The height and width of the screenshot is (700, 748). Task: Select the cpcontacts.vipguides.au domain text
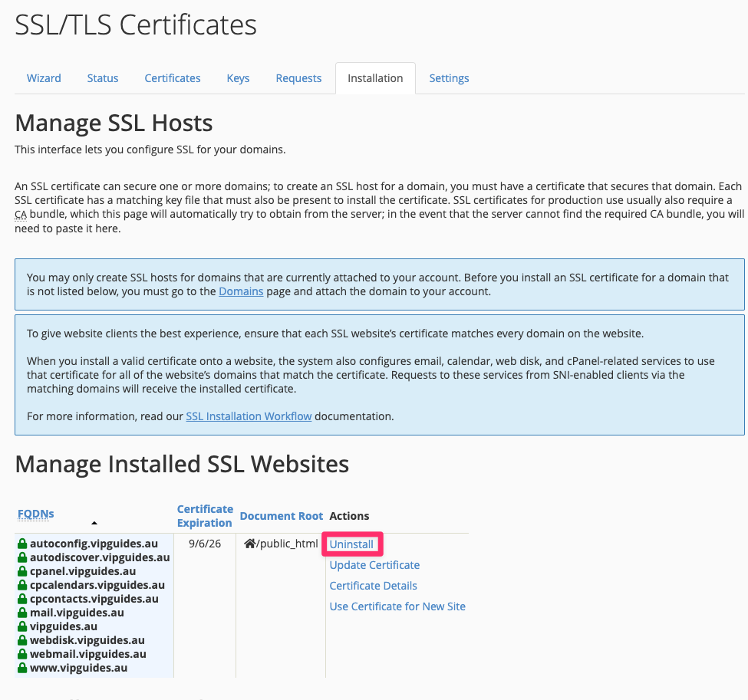tap(94, 599)
